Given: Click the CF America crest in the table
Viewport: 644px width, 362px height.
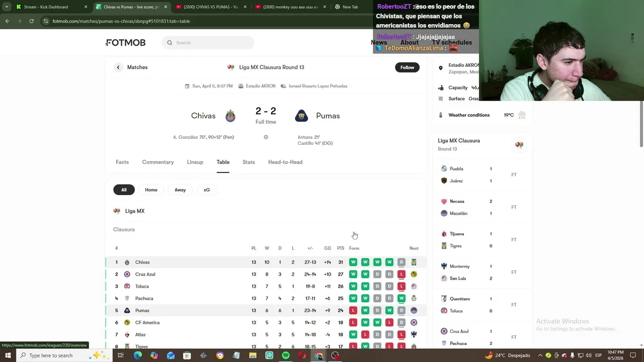Looking at the screenshot, I should point(127,322).
